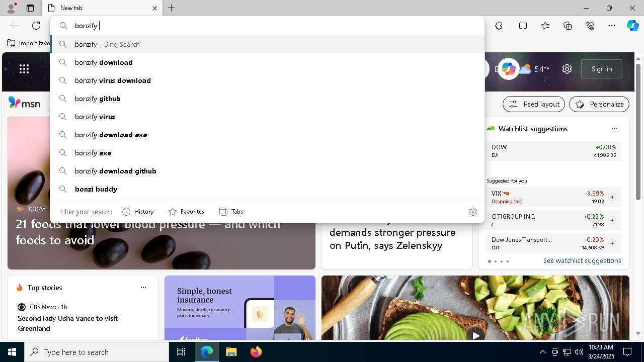Select the 'bonzify github' suggestion

[x=267, y=99]
